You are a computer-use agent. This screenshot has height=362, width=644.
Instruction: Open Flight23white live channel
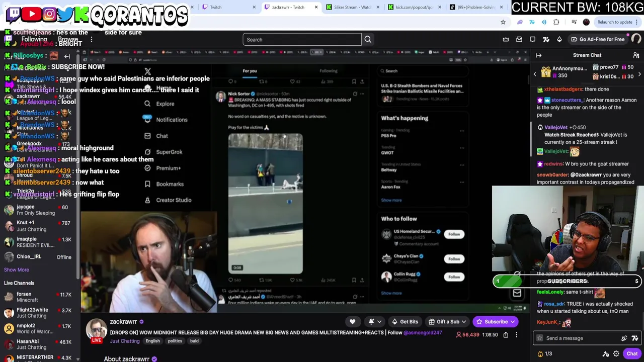[x=39, y=313]
